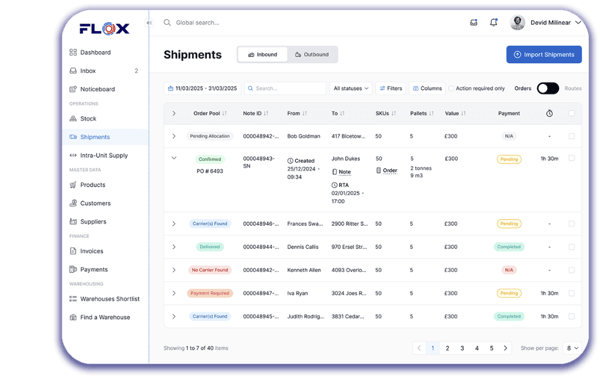The width and height of the screenshot is (600, 378).
Task: Click the Warehouses Shortlist icon
Action: coord(73,299)
